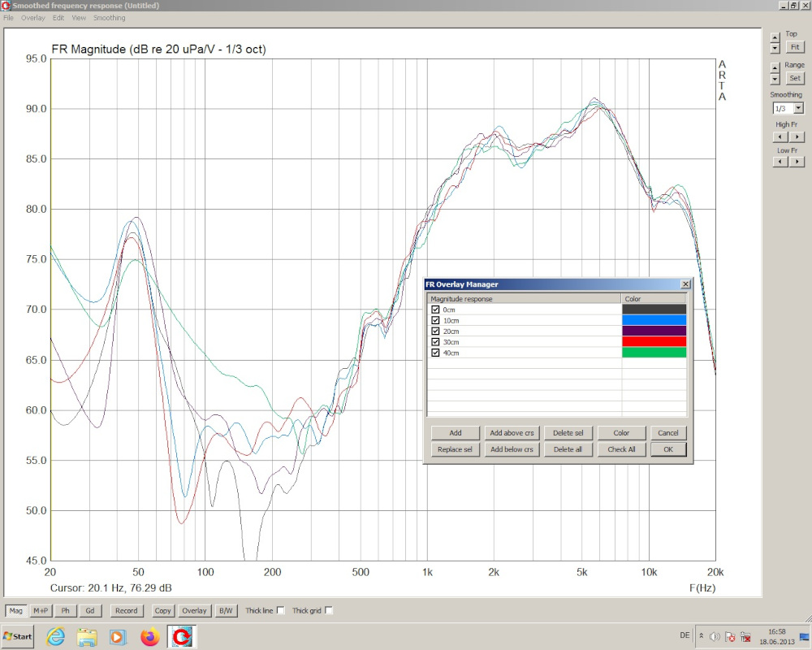Launch Firefox from the taskbar
Screen dimensions: 812x650
(x=149, y=636)
